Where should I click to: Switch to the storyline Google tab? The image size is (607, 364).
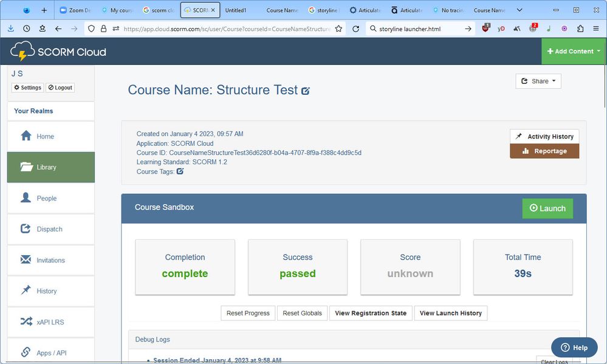pyautogui.click(x=323, y=10)
